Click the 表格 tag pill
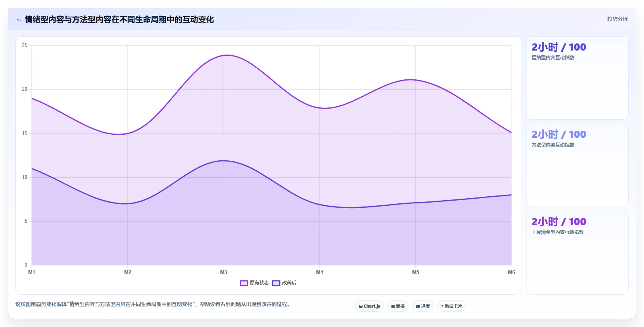The height and width of the screenshot is (327, 644). pyautogui.click(x=398, y=306)
